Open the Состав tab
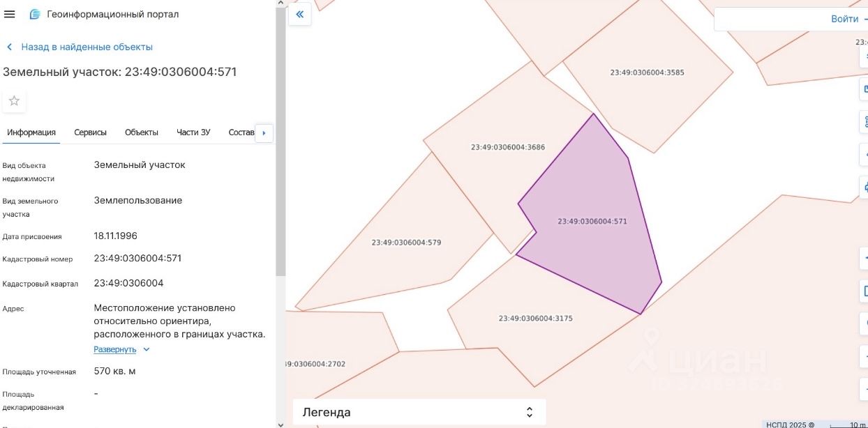The height and width of the screenshot is (428, 868). coord(241,132)
